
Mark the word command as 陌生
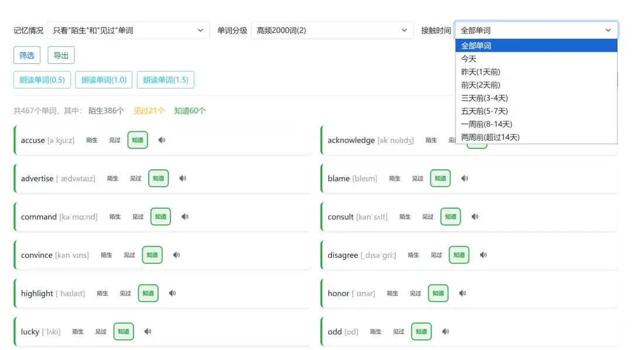tap(115, 216)
